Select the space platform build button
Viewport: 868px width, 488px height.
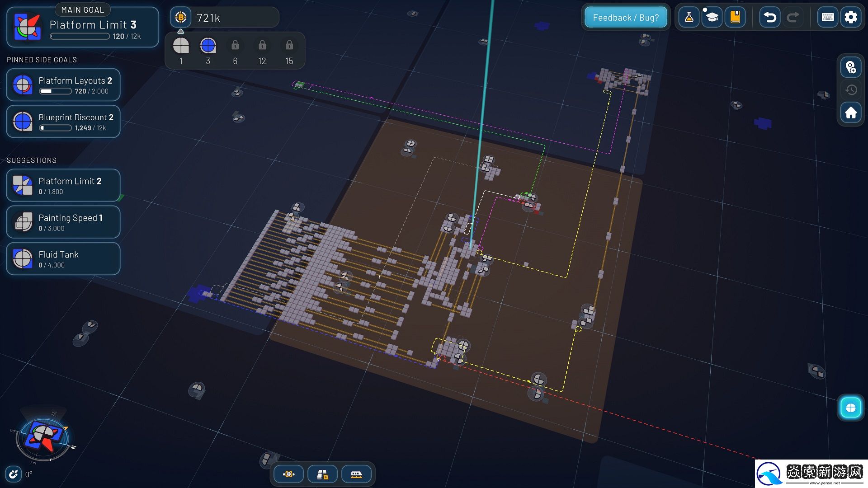[322, 474]
